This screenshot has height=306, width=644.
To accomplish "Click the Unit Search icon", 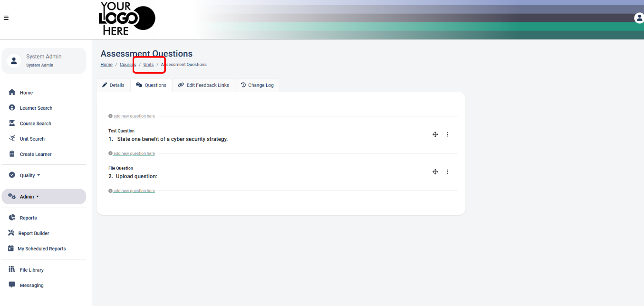I will 12,138.
